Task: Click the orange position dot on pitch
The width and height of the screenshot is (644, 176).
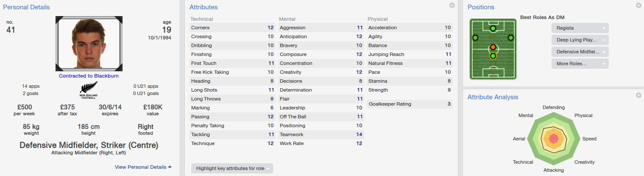Action: [x=493, y=47]
